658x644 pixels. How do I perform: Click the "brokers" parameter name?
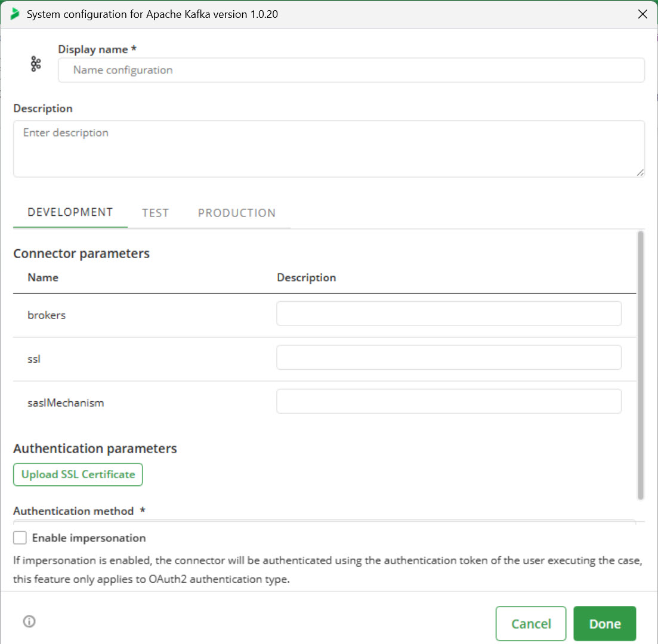47,315
